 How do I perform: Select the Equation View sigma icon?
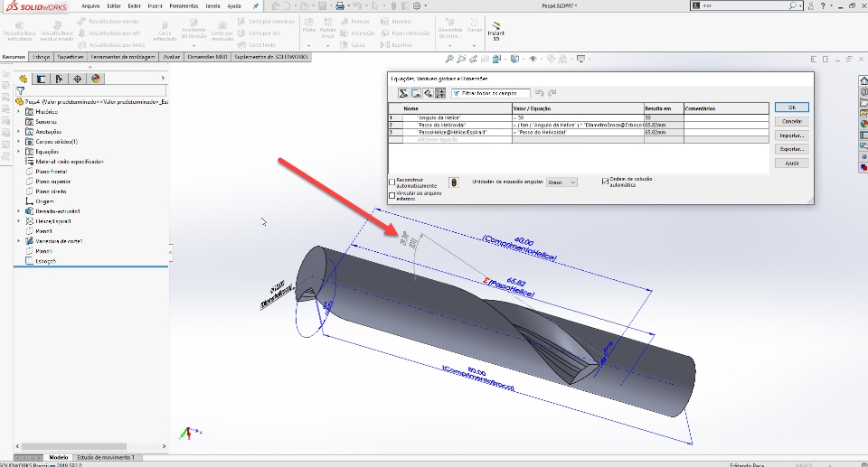[x=403, y=93]
